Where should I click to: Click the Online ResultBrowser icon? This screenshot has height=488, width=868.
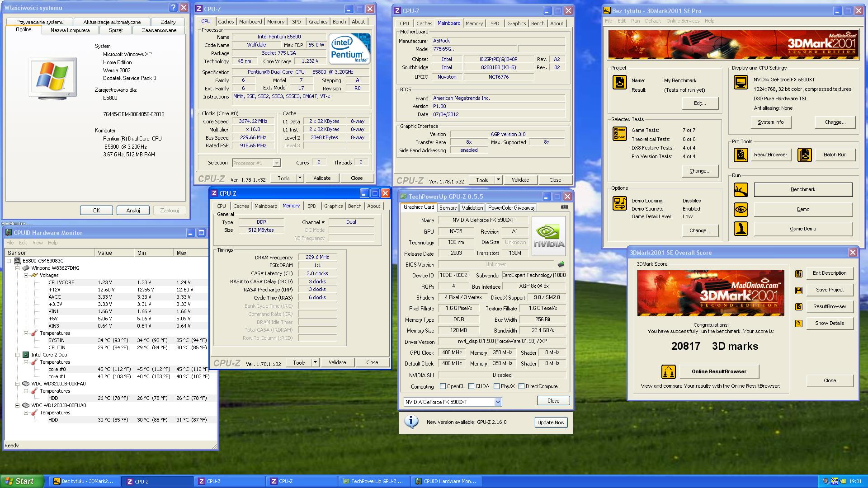668,372
